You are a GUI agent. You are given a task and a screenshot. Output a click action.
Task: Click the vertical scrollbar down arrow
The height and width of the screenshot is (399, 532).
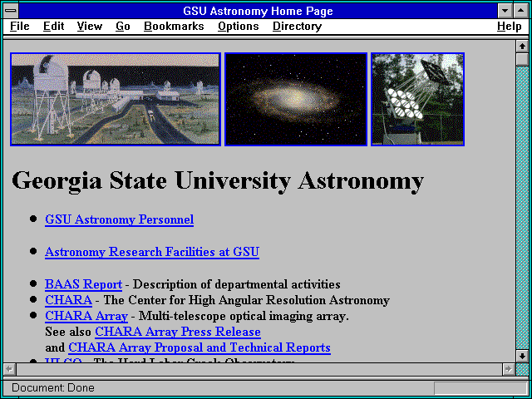click(x=522, y=356)
